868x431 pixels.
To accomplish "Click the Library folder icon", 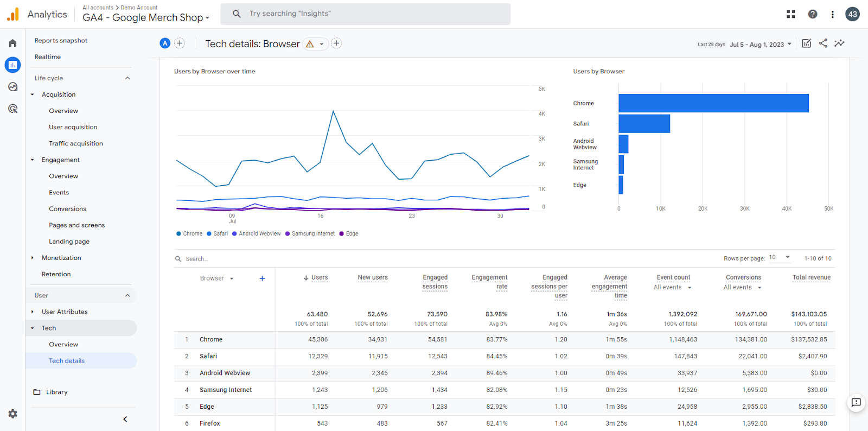I will (37, 392).
